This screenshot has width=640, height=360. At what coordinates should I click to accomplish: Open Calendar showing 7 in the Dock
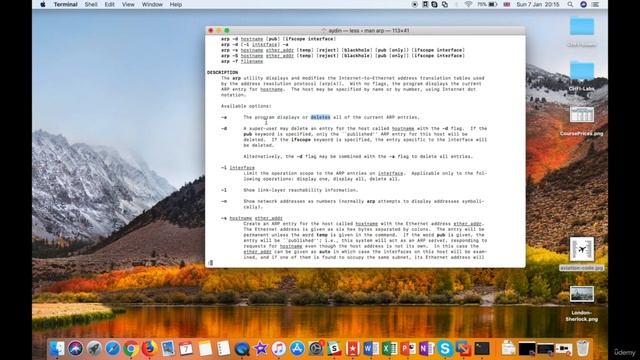point(187,349)
